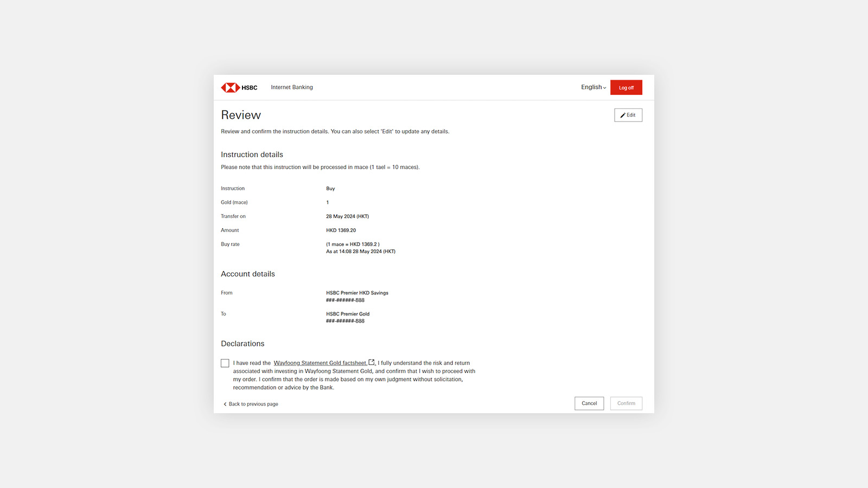Click the Review page heading
The width and height of the screenshot is (868, 488).
241,115
